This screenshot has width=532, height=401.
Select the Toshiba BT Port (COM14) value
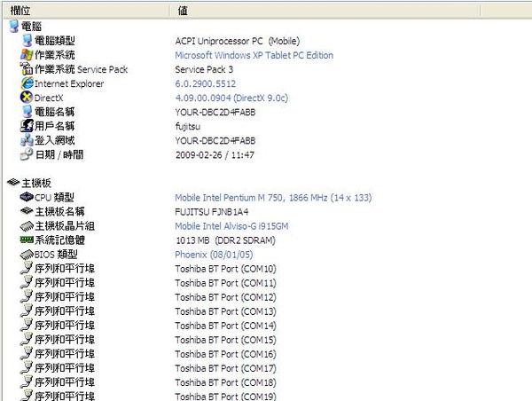coord(225,326)
